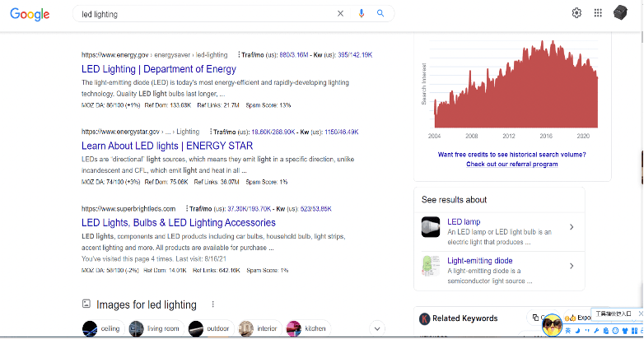Switch the input method 英 language icon

tap(568, 331)
